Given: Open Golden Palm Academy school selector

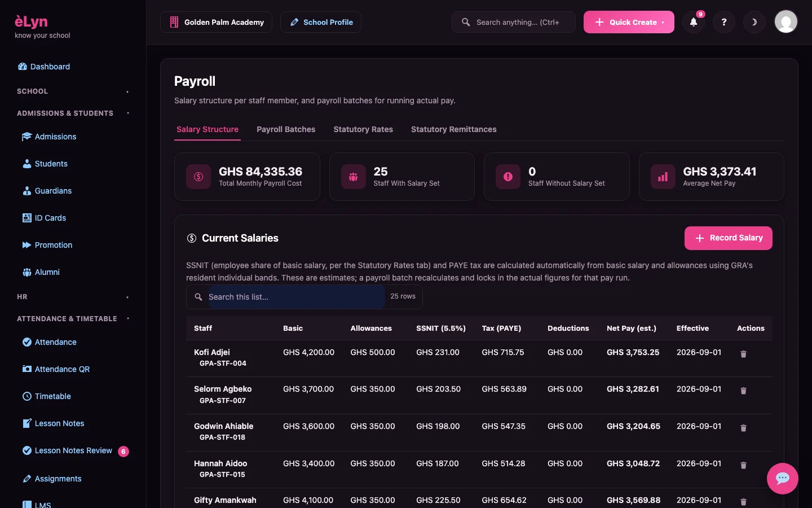Looking at the screenshot, I should [x=216, y=22].
